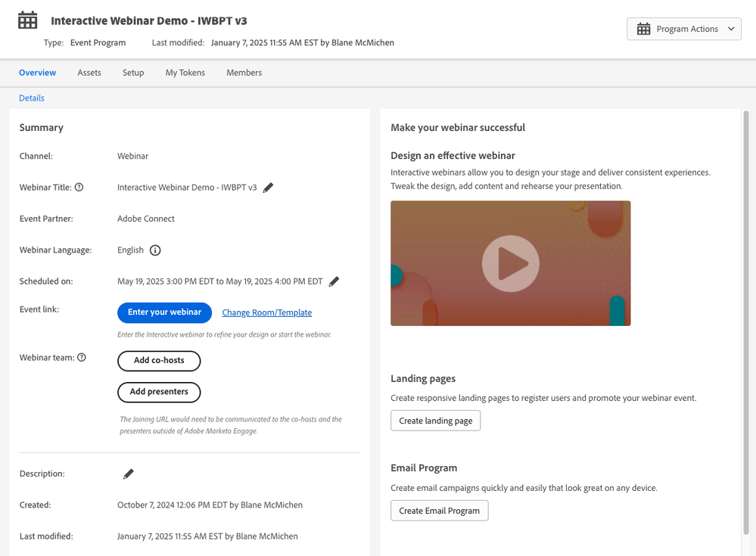This screenshot has width=756, height=556.
Task: Open the Change Room/Template link
Action: pyautogui.click(x=266, y=312)
